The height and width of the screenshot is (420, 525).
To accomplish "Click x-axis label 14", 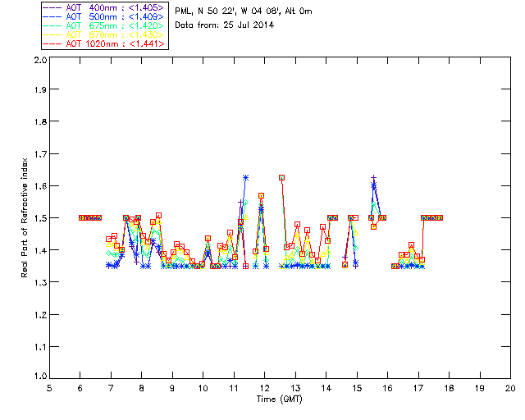I will coord(326,388).
